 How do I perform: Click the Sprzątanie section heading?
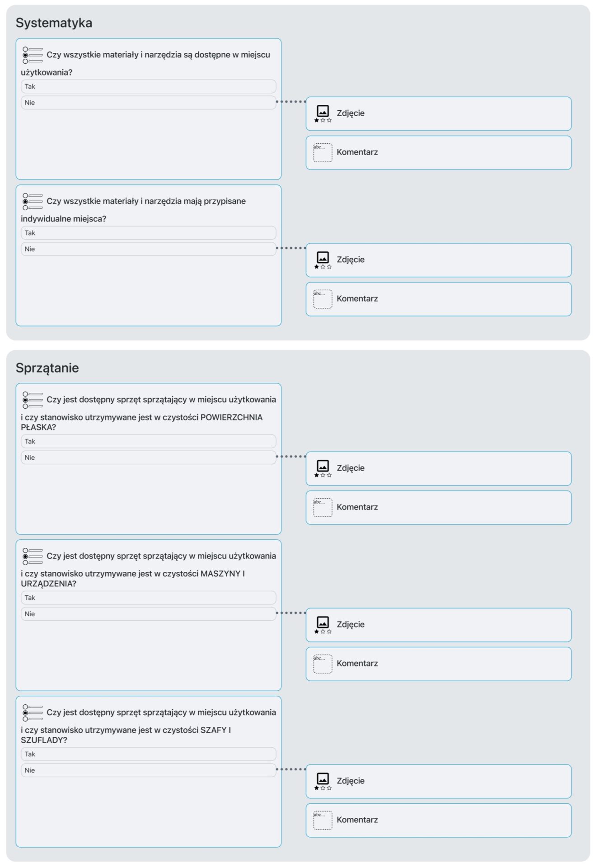click(x=47, y=368)
